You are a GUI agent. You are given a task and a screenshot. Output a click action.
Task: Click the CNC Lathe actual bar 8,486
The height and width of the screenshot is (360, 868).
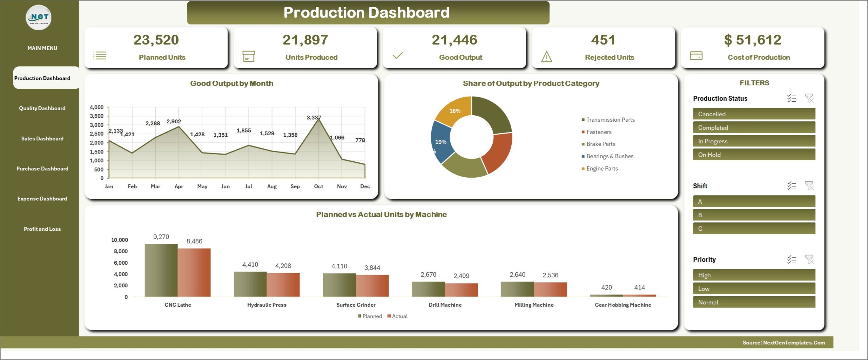tap(194, 273)
